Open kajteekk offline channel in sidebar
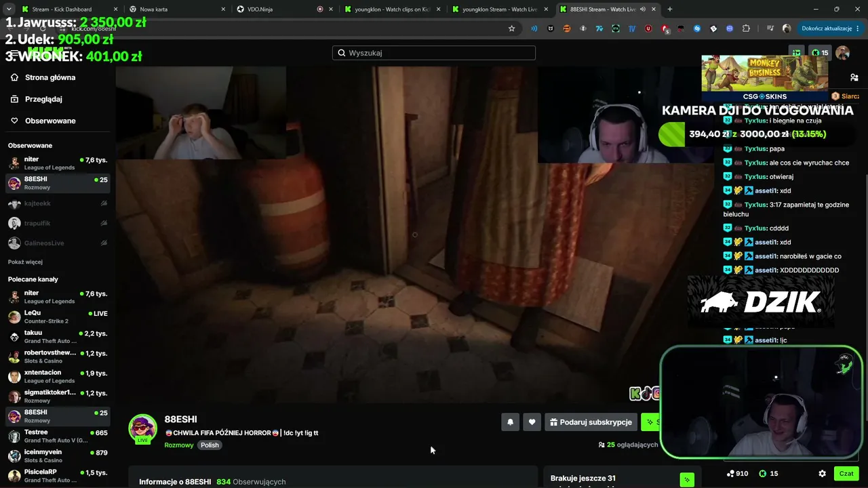Screen dimensions: 868x488 click(x=58, y=203)
